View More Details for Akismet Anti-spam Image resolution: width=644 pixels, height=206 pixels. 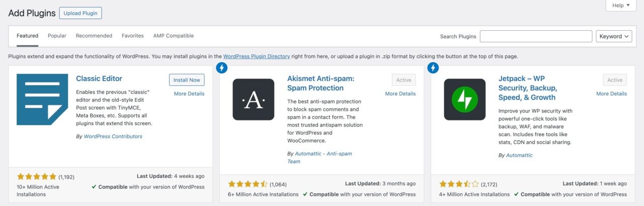click(x=400, y=93)
